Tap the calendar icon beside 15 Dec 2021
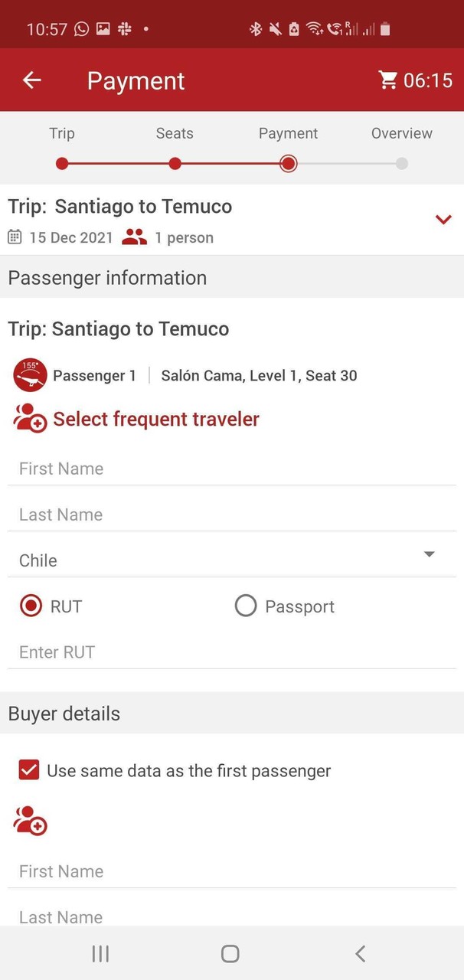 (x=15, y=237)
